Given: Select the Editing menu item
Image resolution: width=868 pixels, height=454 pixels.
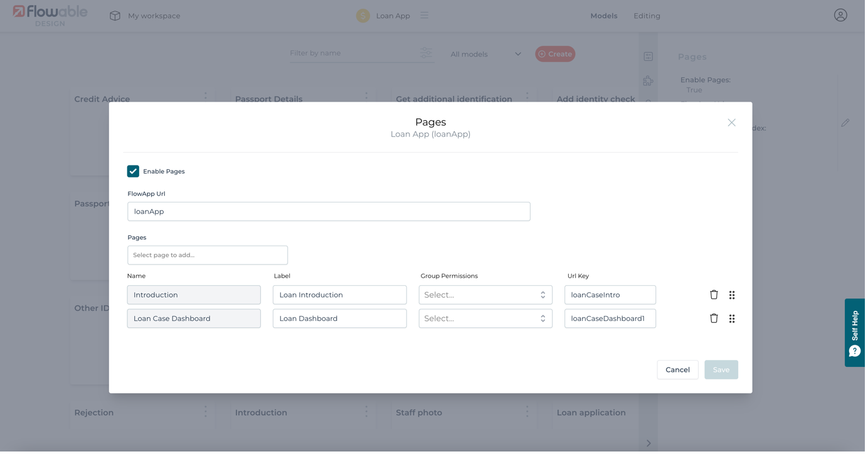Looking at the screenshot, I should point(647,15).
